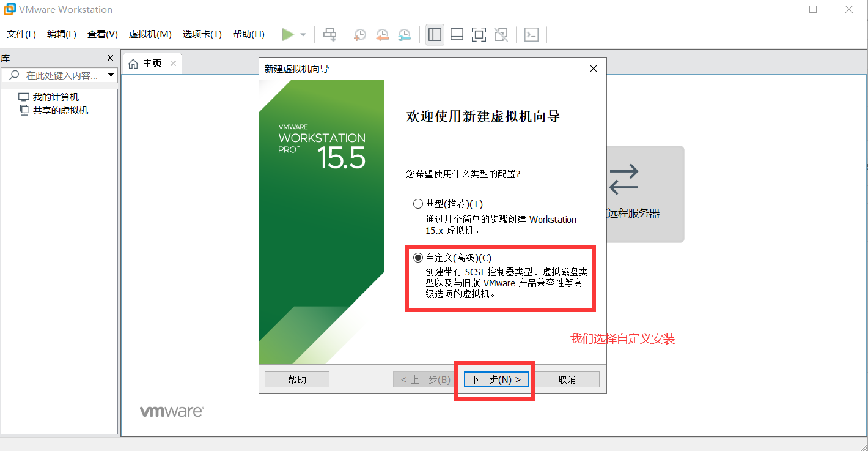Open the 查看(V) menu
Screen dimensions: 868x451
click(103, 34)
